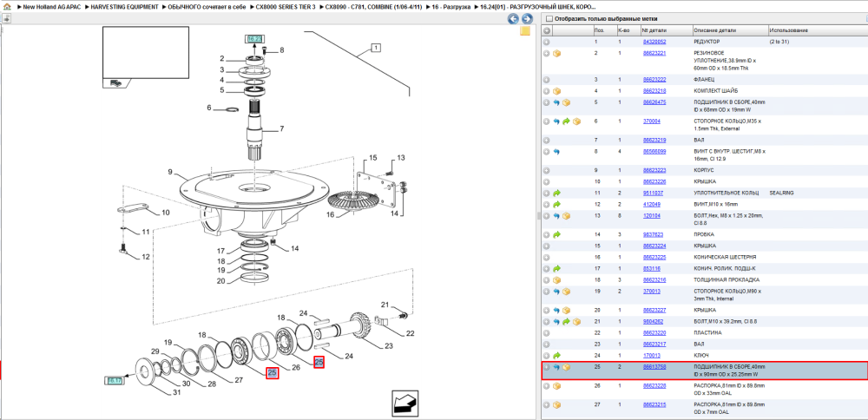
Task: Click green arrow icon for part 412049
Action: [556, 204]
